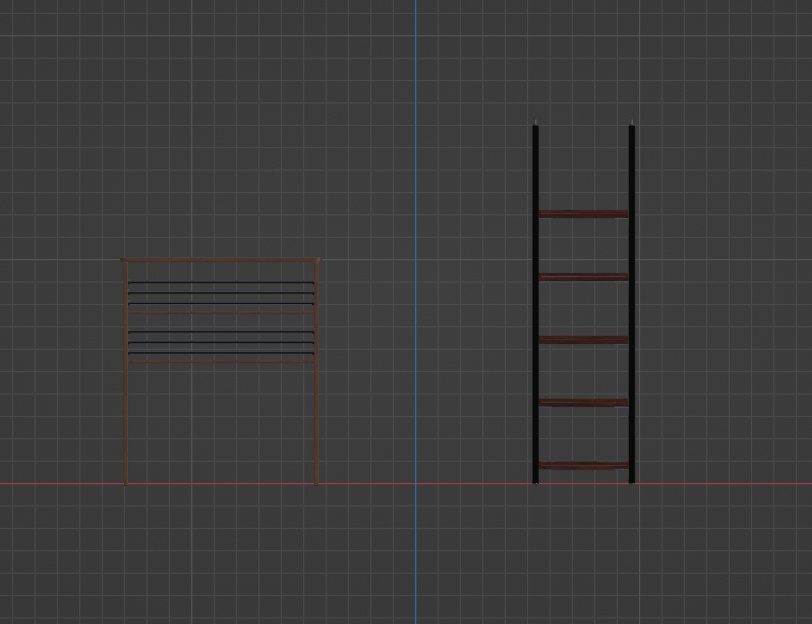
Task: Click the fourth ladder rung
Action: [584, 404]
